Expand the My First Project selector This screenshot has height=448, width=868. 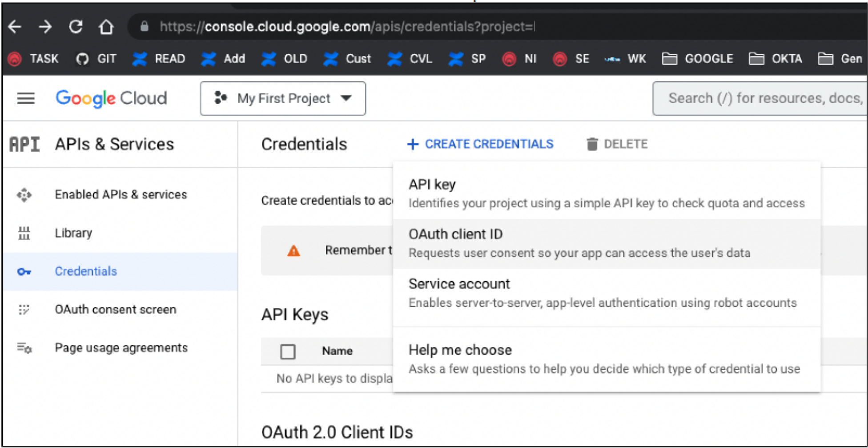click(283, 98)
